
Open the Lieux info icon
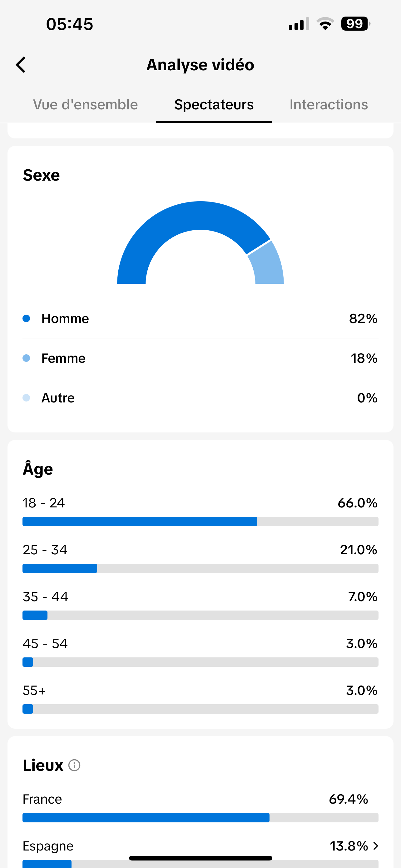(x=74, y=765)
